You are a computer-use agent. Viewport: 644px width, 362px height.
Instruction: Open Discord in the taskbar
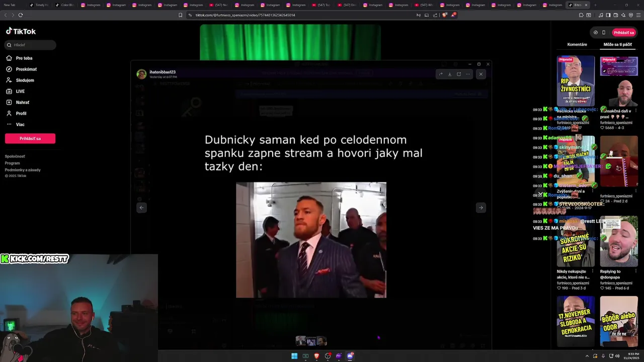pyautogui.click(x=350, y=356)
